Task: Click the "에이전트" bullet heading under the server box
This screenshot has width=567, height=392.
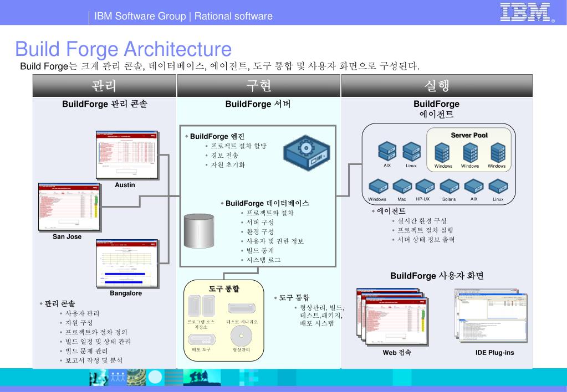Action: click(391, 211)
